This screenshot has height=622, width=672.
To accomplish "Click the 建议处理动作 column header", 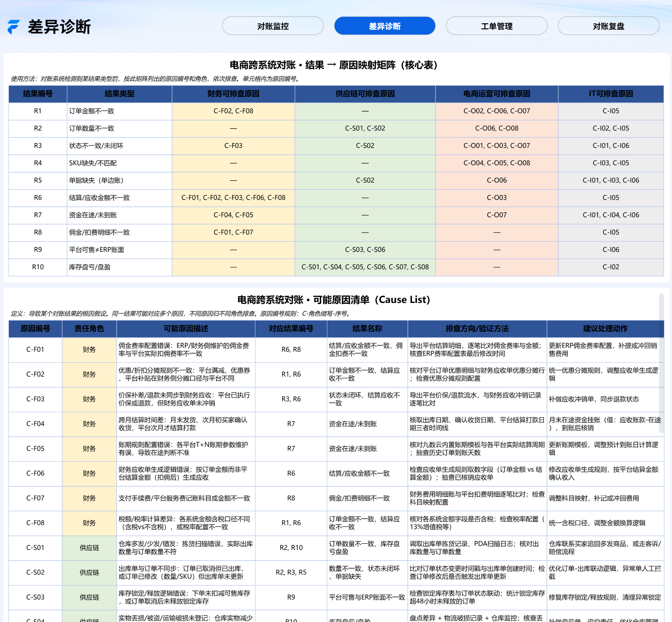I will pos(606,329).
